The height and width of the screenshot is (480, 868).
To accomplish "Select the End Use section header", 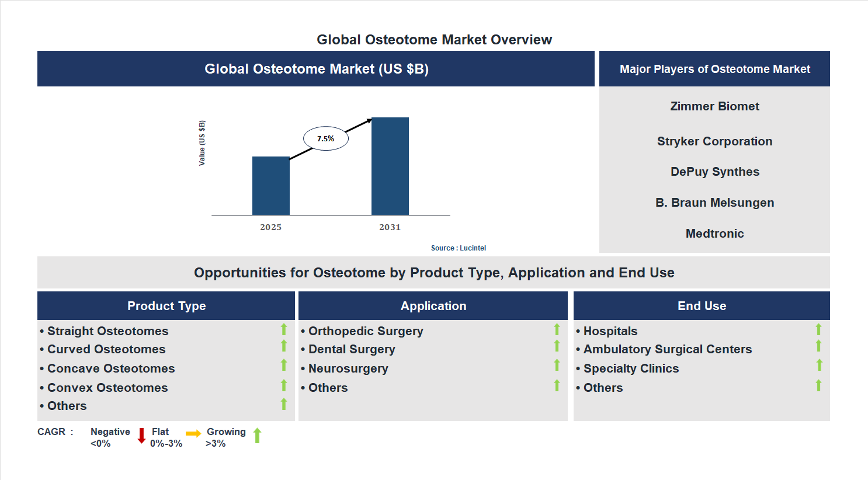I will click(702, 305).
